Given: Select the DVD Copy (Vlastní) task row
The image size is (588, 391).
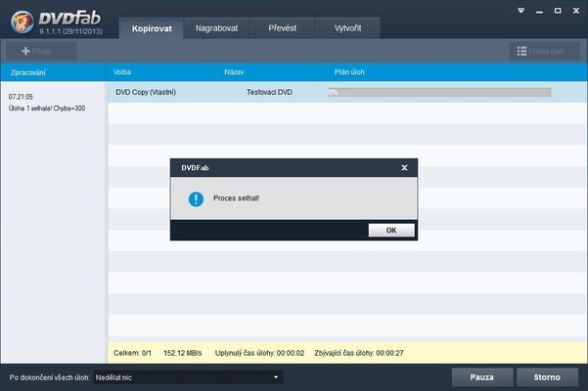Looking at the screenshot, I should [x=347, y=92].
